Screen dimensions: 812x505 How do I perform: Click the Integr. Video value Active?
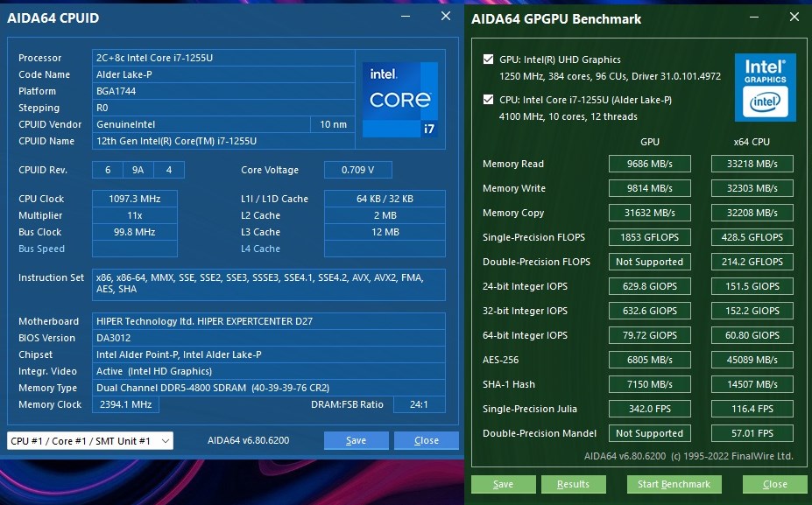[269, 371]
